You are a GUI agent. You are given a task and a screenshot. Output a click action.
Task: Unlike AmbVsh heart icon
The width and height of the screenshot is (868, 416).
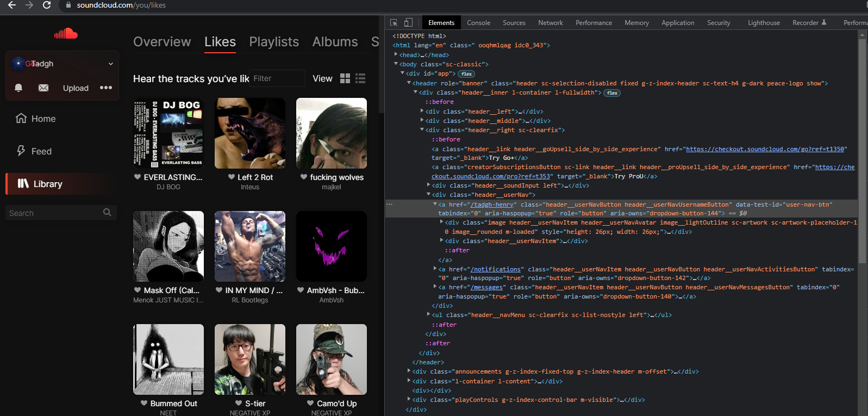point(301,290)
